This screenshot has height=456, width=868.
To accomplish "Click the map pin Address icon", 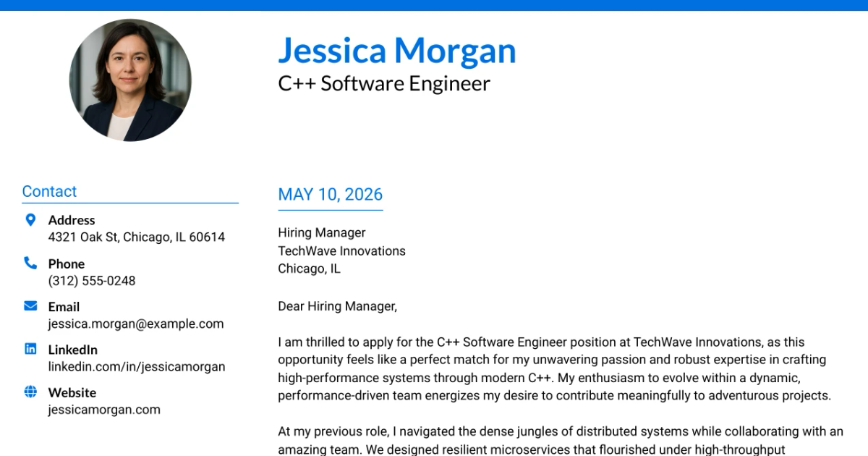I will [x=30, y=219].
